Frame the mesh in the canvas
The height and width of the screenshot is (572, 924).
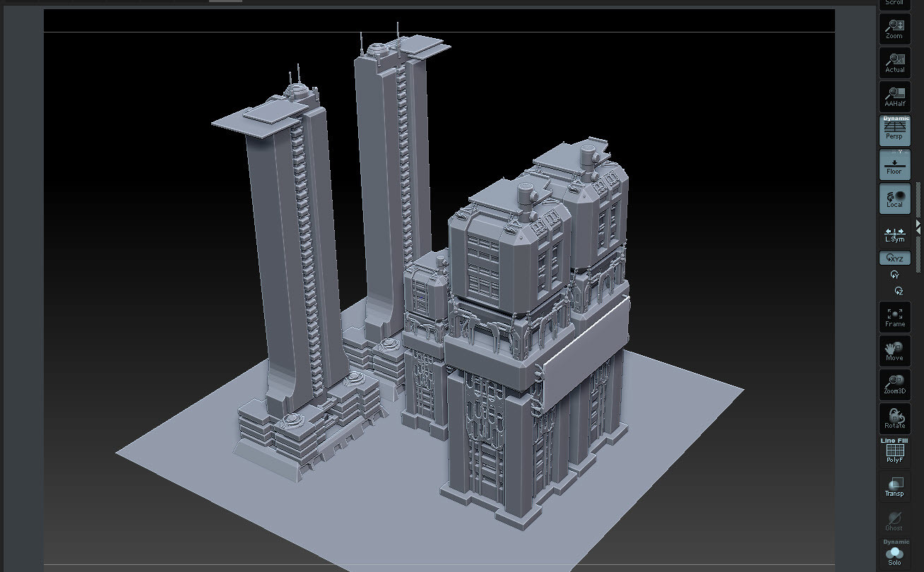coord(894,317)
